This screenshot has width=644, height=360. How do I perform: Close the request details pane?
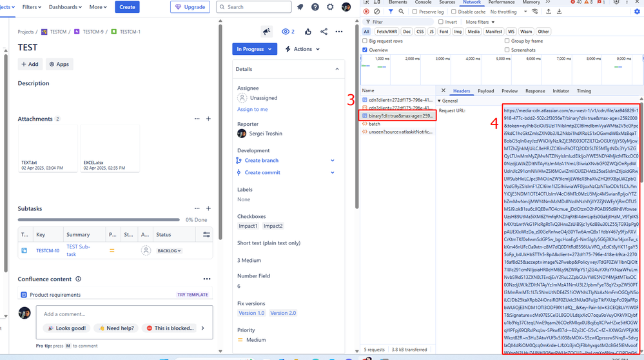coord(443,90)
